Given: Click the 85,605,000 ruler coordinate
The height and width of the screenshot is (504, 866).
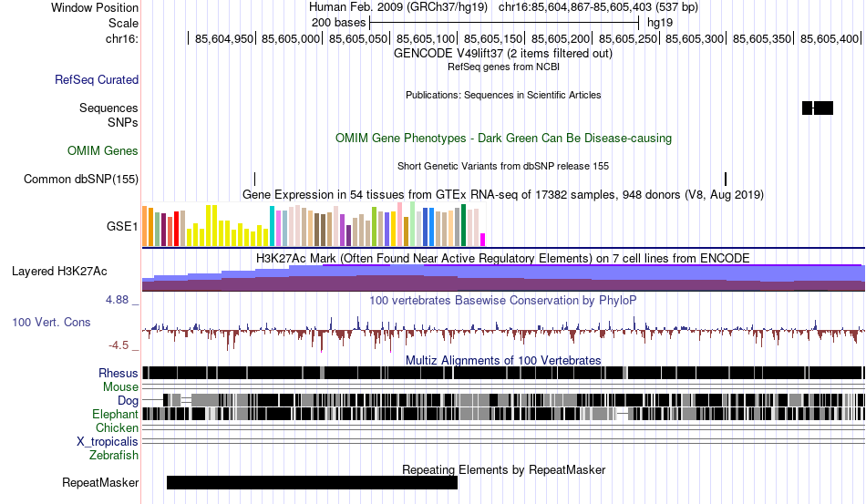Looking at the screenshot, I should click(291, 38).
